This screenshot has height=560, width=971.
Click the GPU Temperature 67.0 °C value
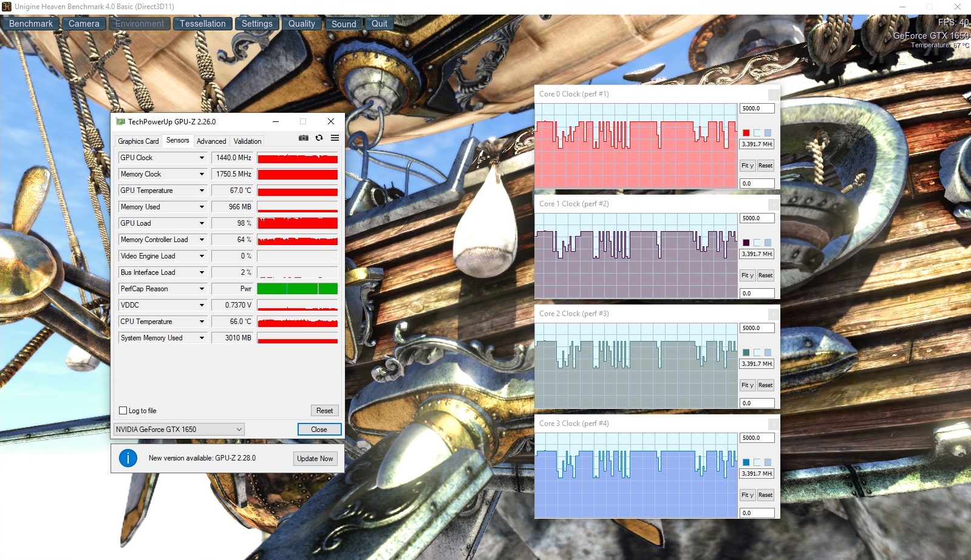232,191
